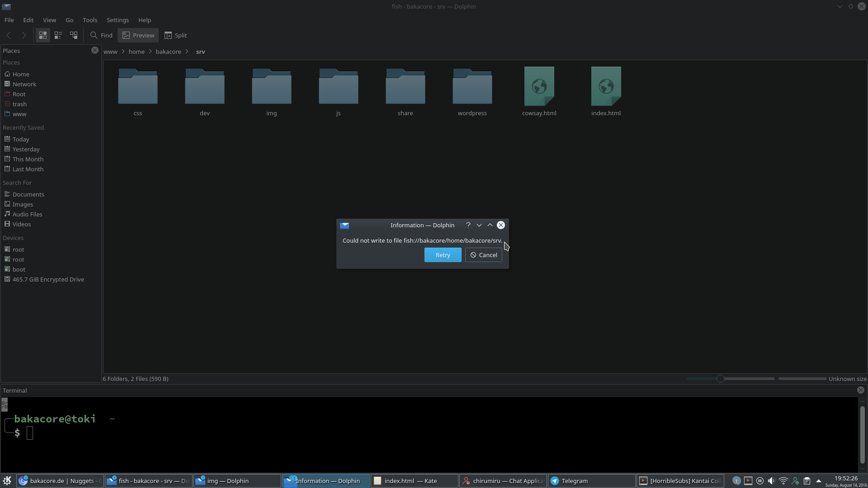868x488 pixels.
Task: Go forward with the toolbar arrow
Action: (24, 35)
